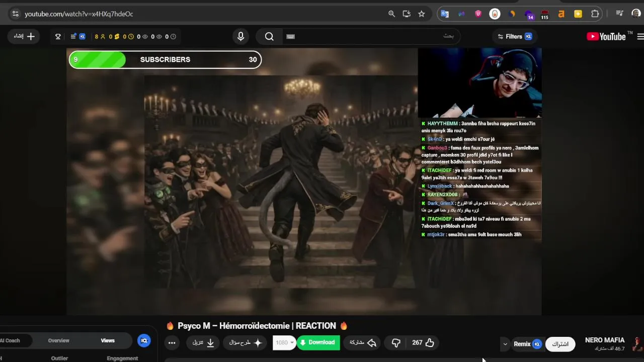
Task: Select the Views tab
Action: coord(108,341)
